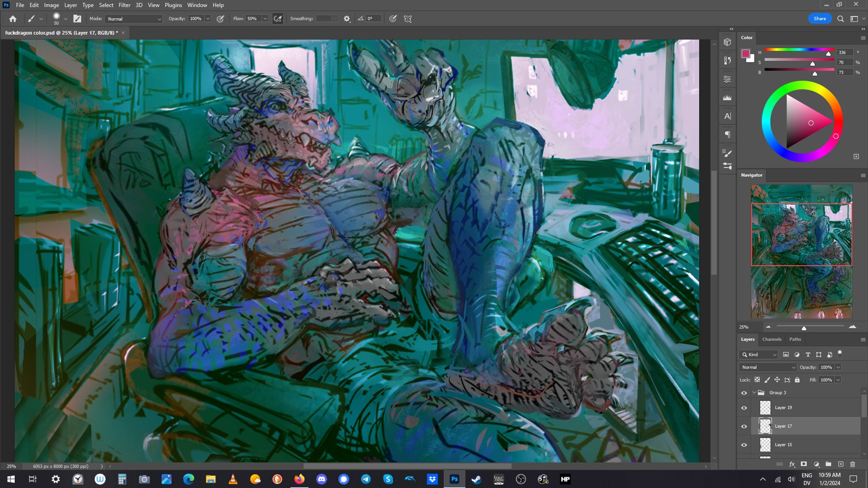Open the Brushes panel icon

[x=727, y=153]
